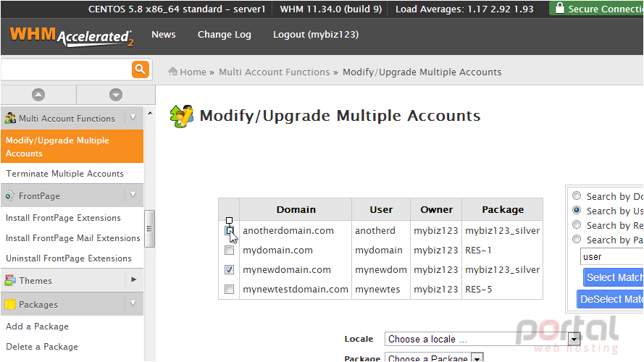
Task: Open the Change Log menu item
Action: coord(225,35)
